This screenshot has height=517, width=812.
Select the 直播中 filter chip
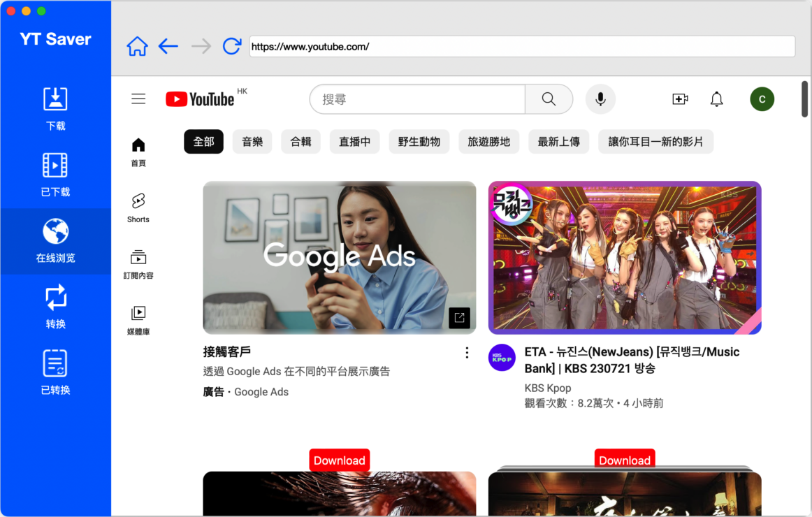[x=355, y=142]
